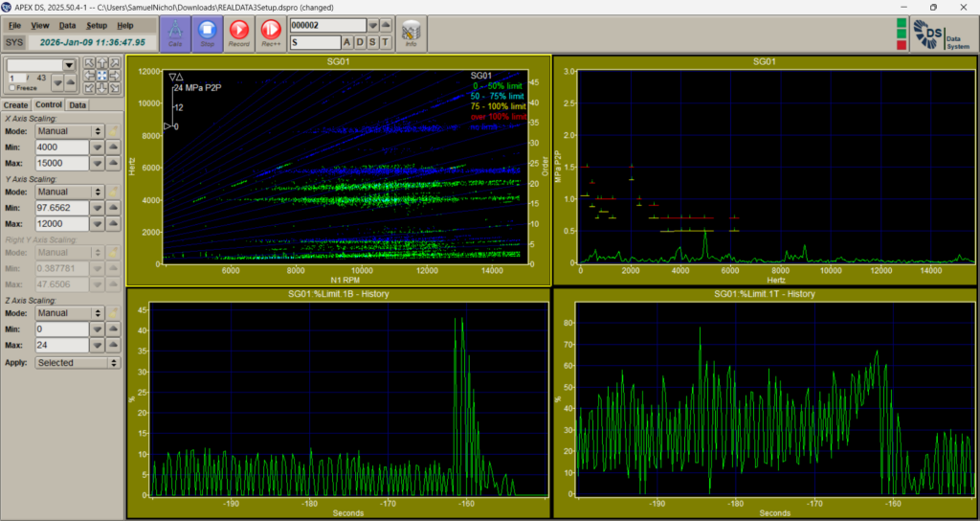
Task: Click the SYS button
Action: (x=14, y=42)
